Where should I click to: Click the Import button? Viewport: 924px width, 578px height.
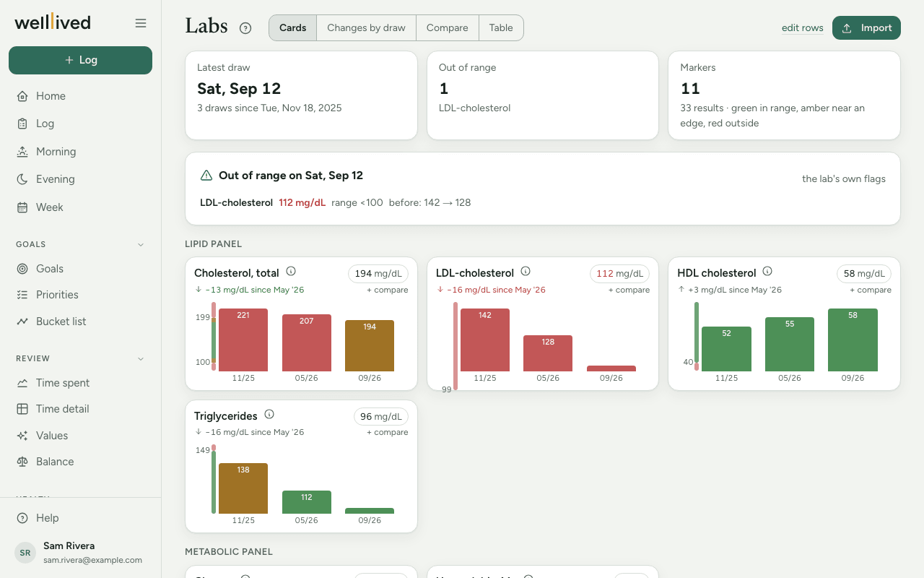pos(866,27)
